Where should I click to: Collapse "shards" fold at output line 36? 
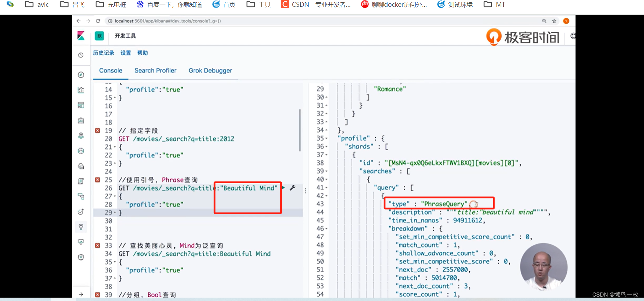pyautogui.click(x=326, y=146)
